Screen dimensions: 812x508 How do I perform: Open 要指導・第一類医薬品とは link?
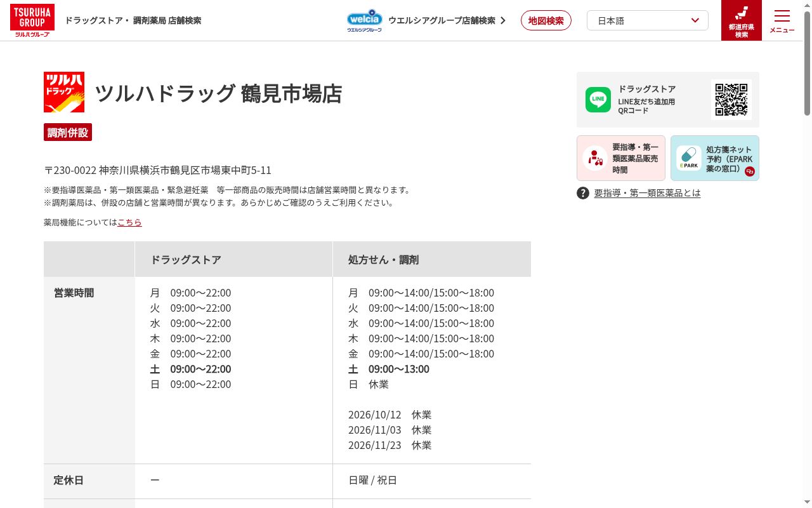(647, 193)
